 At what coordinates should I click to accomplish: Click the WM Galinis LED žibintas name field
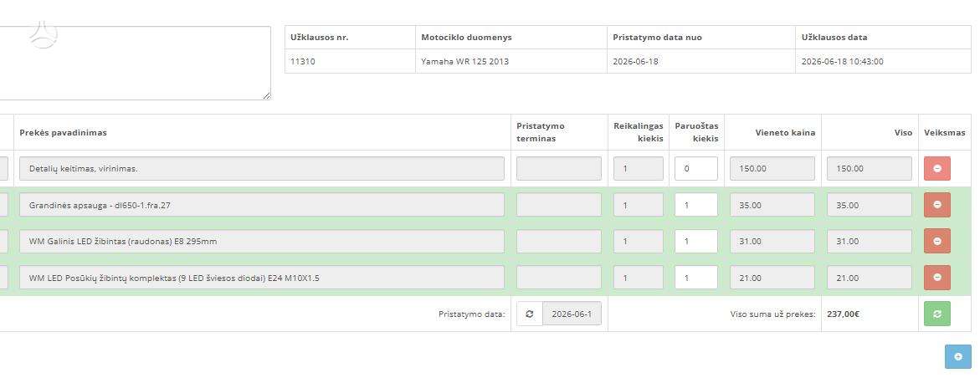[x=262, y=241]
